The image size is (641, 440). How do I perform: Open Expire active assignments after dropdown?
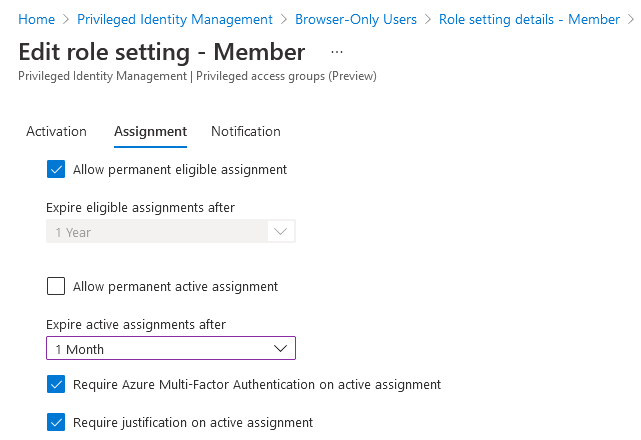click(171, 348)
